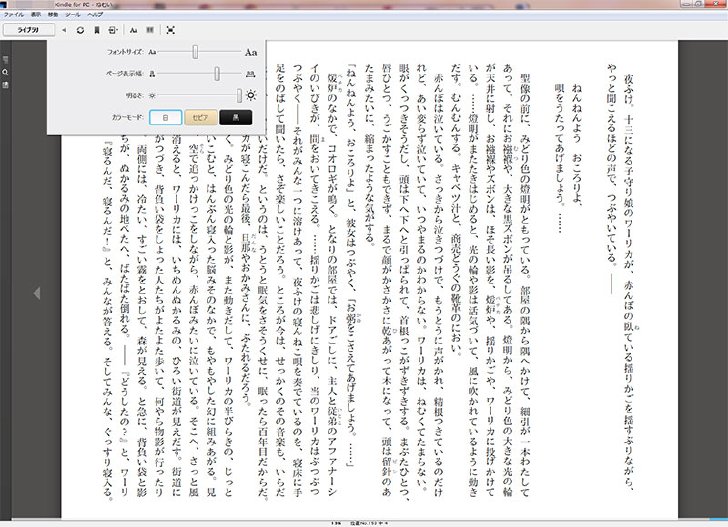
Task: Open the ヘルプ menu
Action: coord(95,15)
